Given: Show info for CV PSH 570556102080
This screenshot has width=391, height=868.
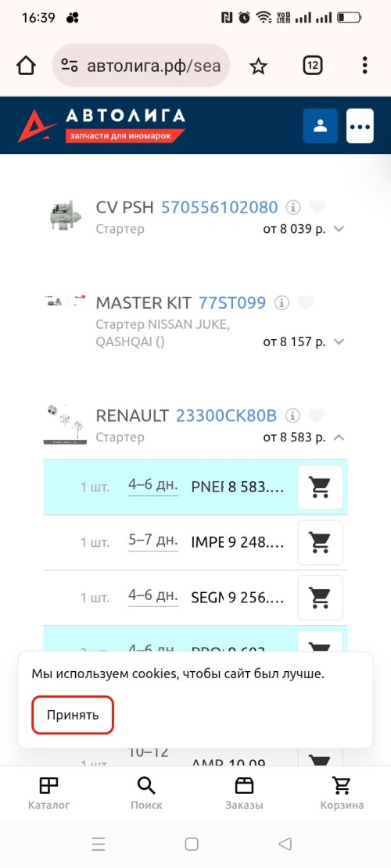Looking at the screenshot, I should pos(293,208).
